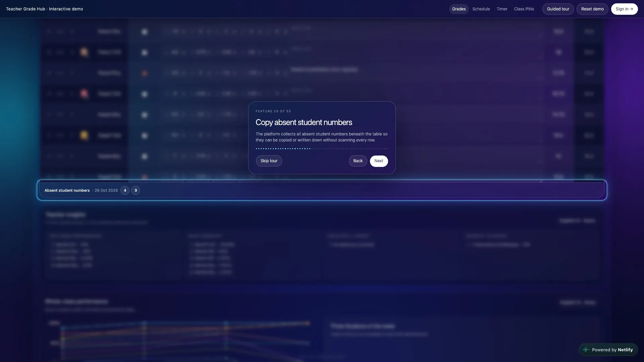The height and width of the screenshot is (362, 644).
Task: Skip the tour
Action: coord(269,161)
